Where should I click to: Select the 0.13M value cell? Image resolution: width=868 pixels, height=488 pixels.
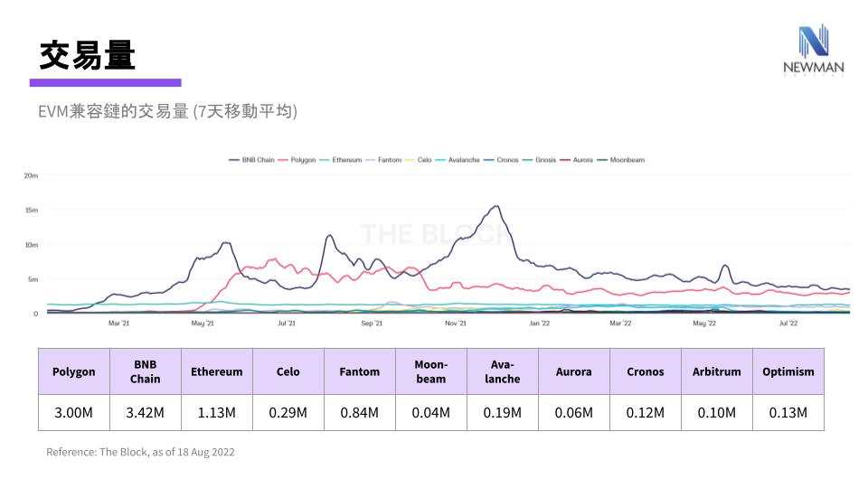[788, 412]
